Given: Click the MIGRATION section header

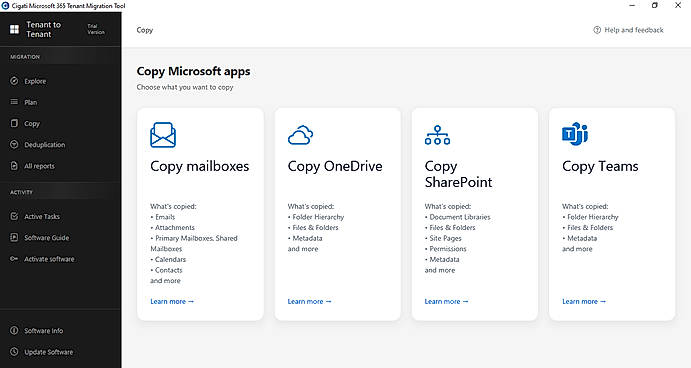Looking at the screenshot, I should click(x=25, y=57).
